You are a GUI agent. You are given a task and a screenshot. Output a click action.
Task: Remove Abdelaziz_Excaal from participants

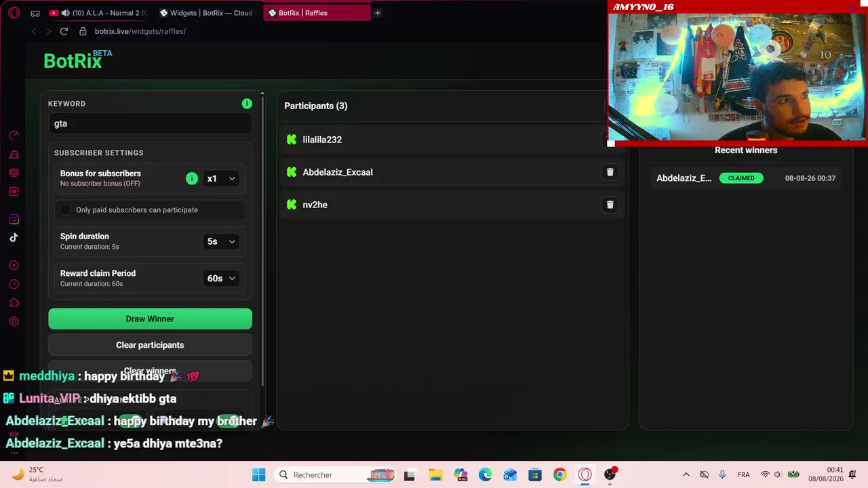[x=610, y=172]
